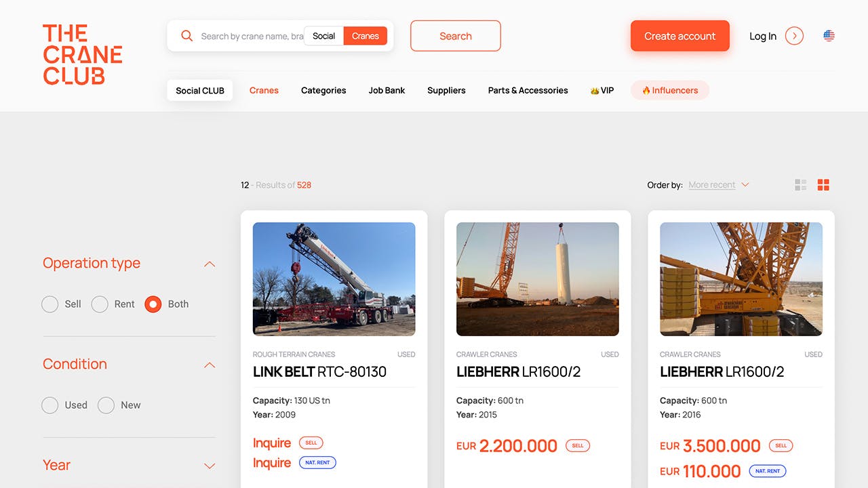Select the Used condition option

(50, 405)
